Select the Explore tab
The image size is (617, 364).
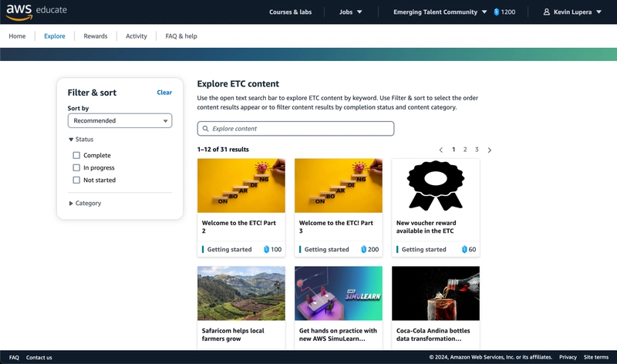[x=55, y=36]
